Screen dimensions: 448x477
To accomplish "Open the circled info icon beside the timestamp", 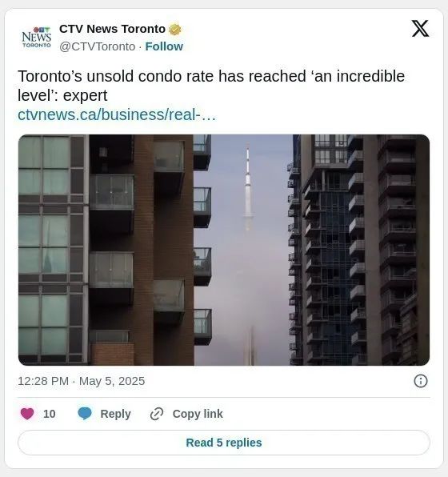I will coord(421,381).
